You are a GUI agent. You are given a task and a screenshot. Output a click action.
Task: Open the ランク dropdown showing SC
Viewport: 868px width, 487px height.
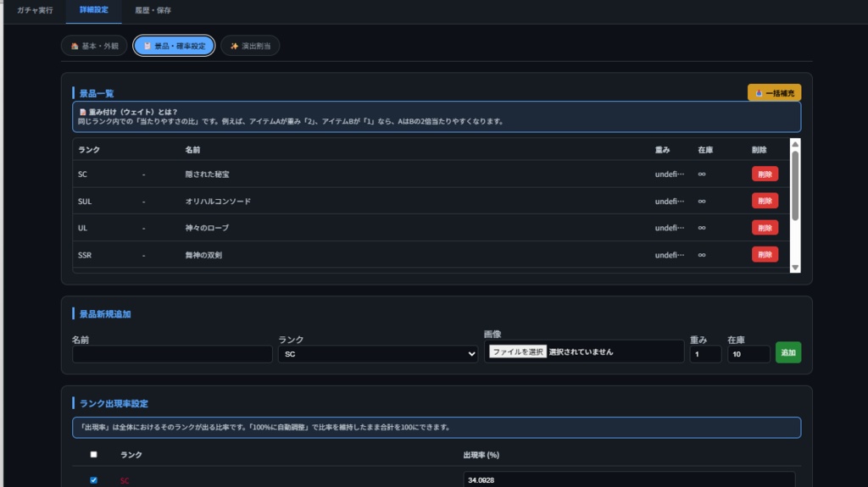(377, 354)
